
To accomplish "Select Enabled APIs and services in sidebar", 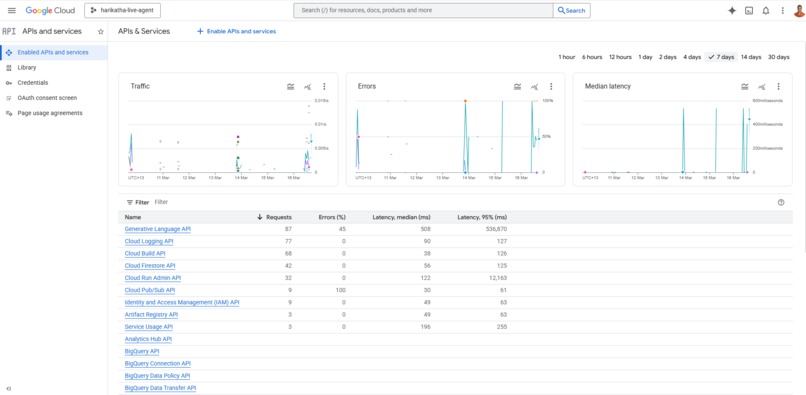I will (x=53, y=52).
